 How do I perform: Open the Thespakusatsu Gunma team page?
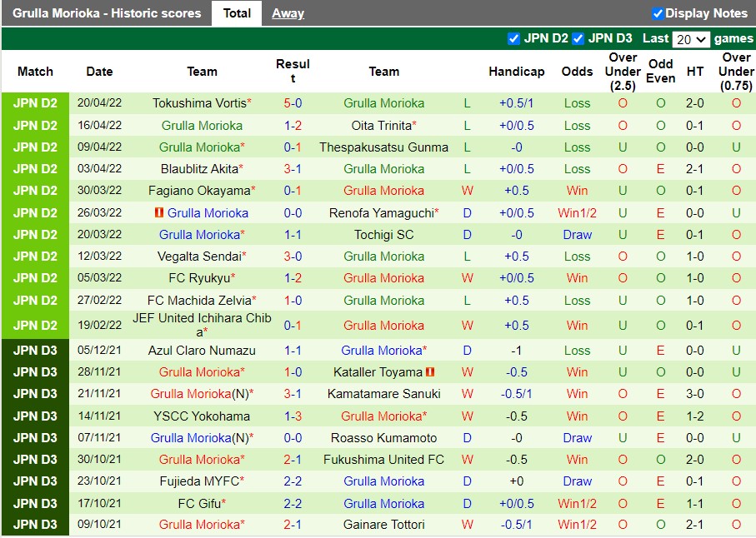(x=383, y=147)
